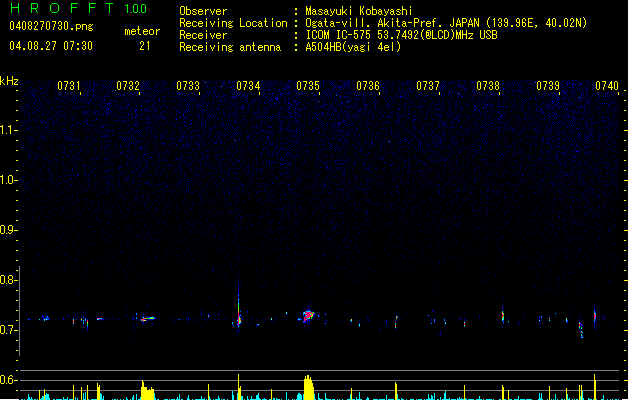The image size is (629, 400).
Task: Click the tall vertical echo spike before 0734
Action: [239, 303]
